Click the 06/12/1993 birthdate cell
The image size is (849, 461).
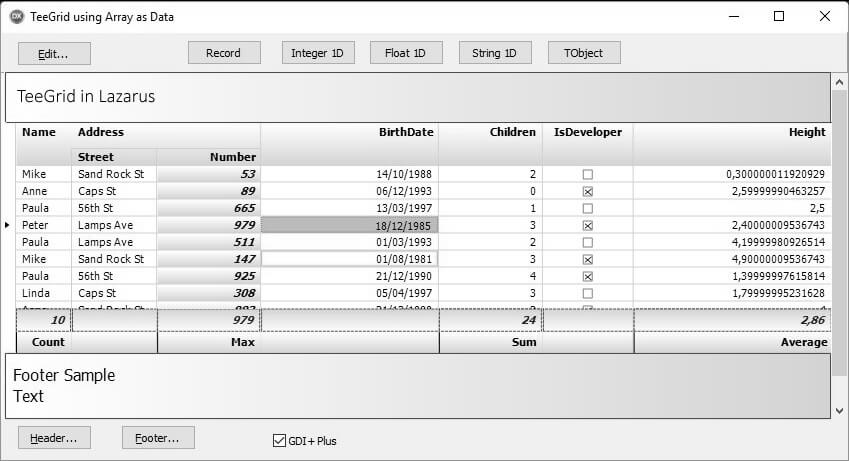coord(350,191)
